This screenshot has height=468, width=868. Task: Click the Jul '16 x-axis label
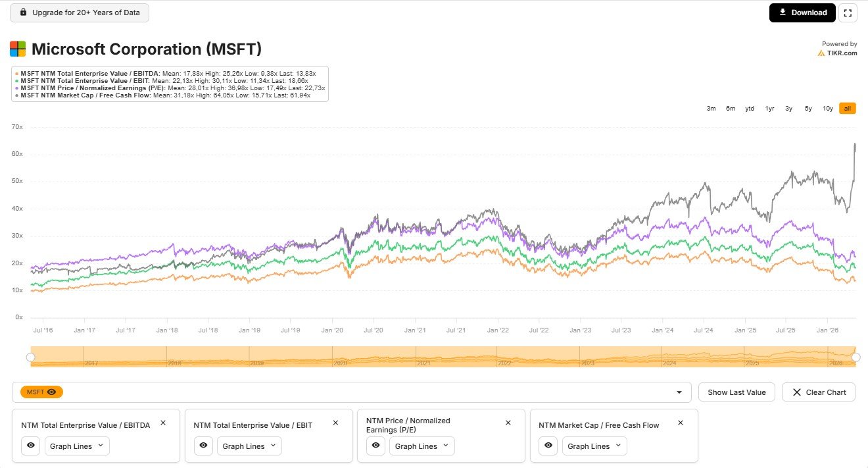(43, 330)
